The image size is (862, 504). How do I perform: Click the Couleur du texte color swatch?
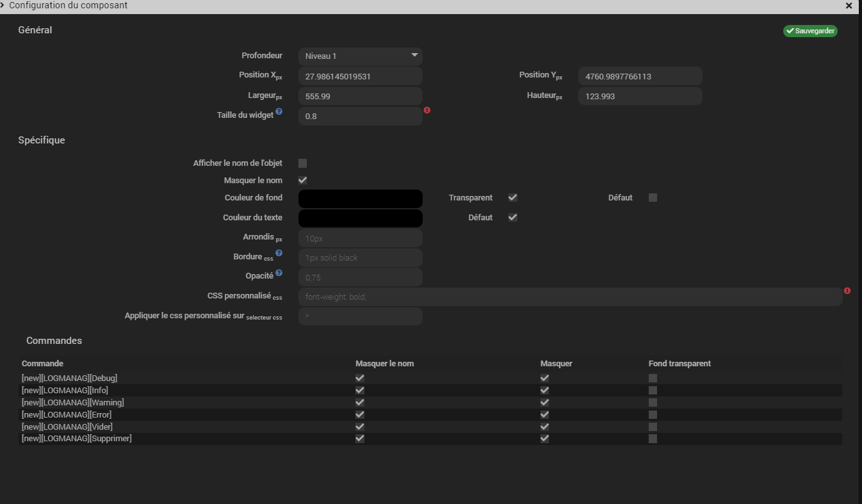pos(360,218)
